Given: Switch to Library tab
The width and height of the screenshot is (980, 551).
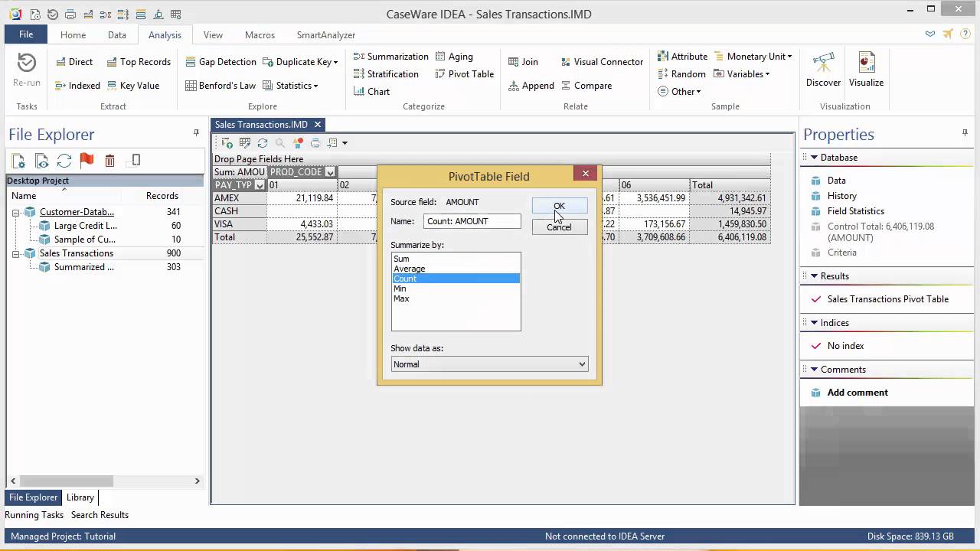Looking at the screenshot, I should [x=80, y=497].
